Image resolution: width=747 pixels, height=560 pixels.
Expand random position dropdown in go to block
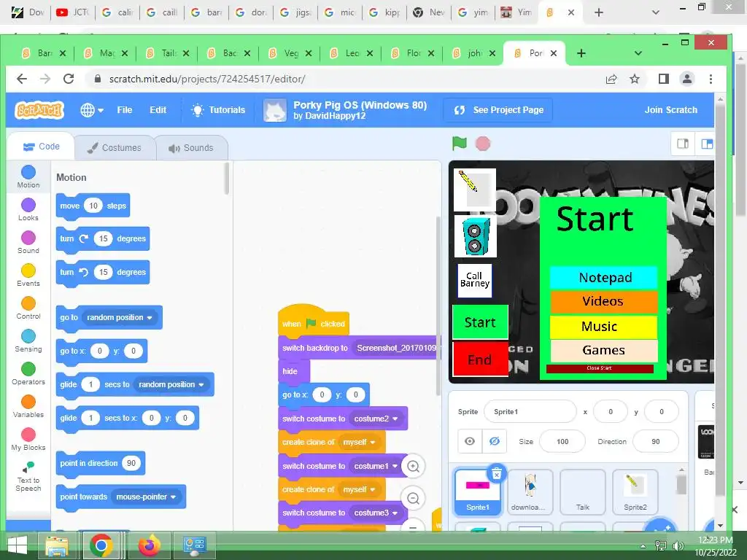[120, 318]
